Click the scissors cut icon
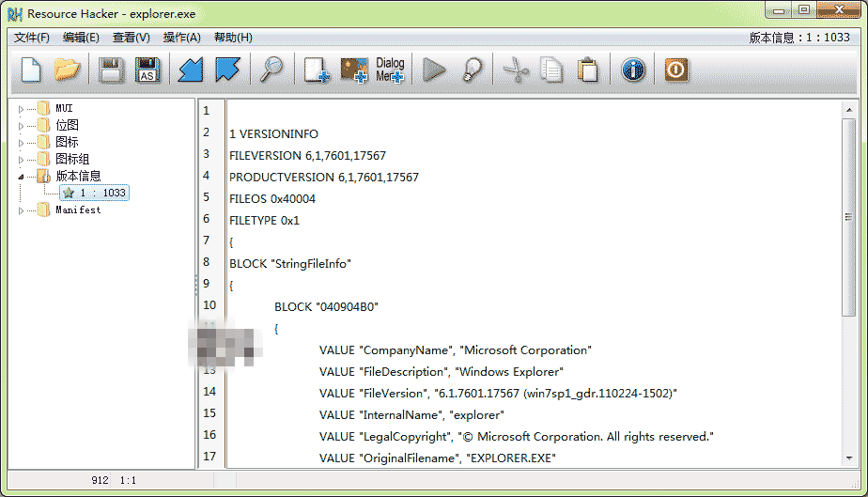Viewport: 868px width, 497px height. click(516, 70)
